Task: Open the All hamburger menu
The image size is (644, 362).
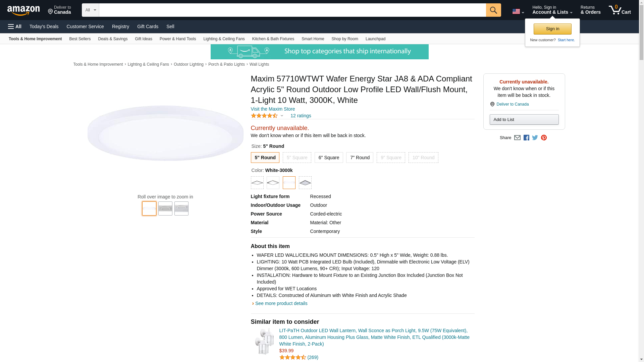Action: (x=15, y=26)
